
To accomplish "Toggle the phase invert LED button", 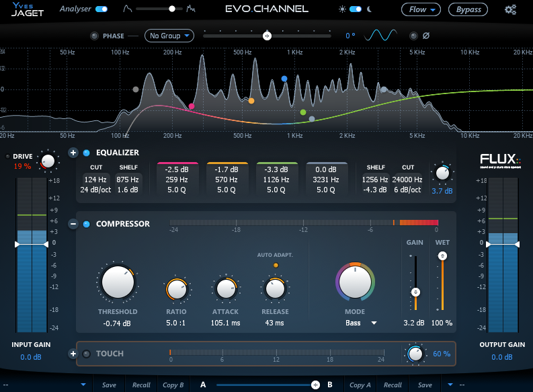I will [x=413, y=36].
